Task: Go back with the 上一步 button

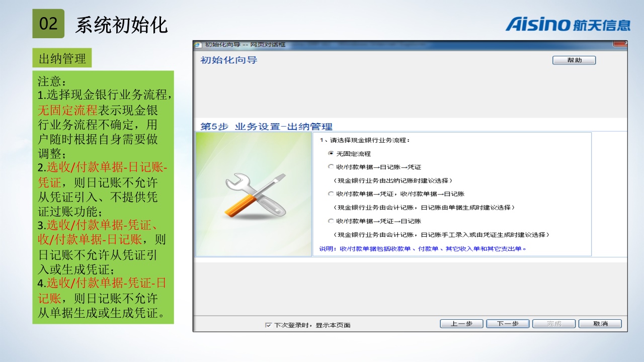Action: click(x=461, y=324)
